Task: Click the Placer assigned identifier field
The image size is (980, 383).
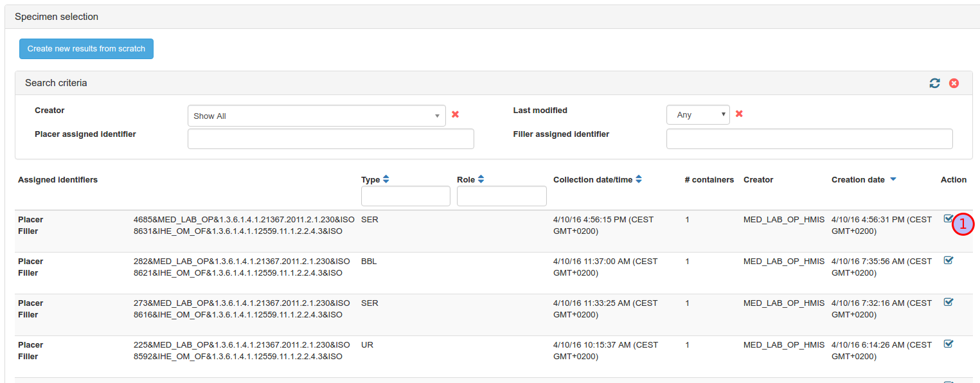Action: [x=330, y=139]
